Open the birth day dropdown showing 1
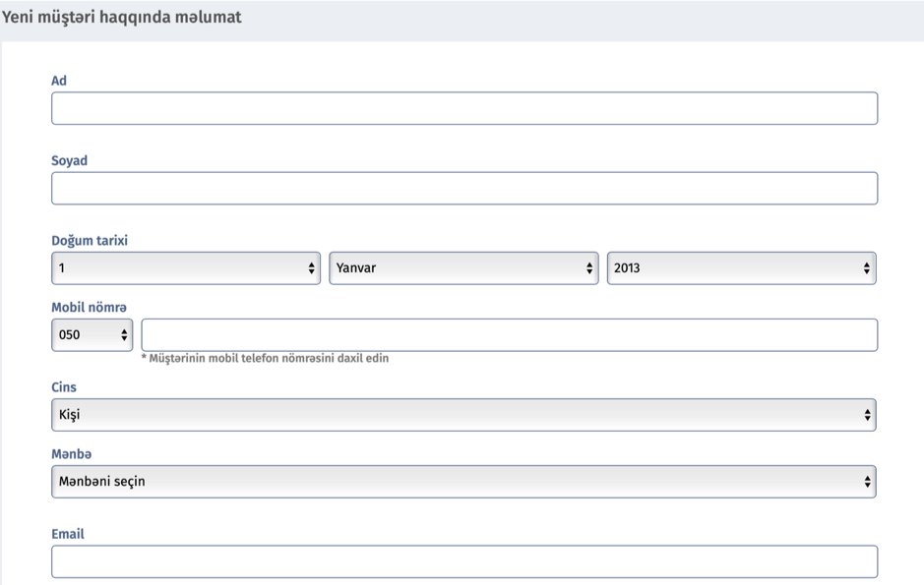924x585 pixels. (186, 268)
